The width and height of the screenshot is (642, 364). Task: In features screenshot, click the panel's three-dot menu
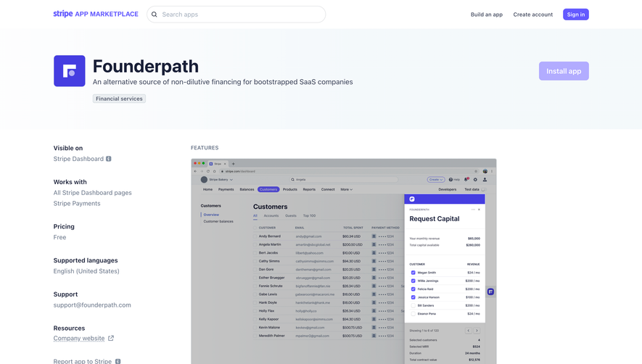[473, 210]
